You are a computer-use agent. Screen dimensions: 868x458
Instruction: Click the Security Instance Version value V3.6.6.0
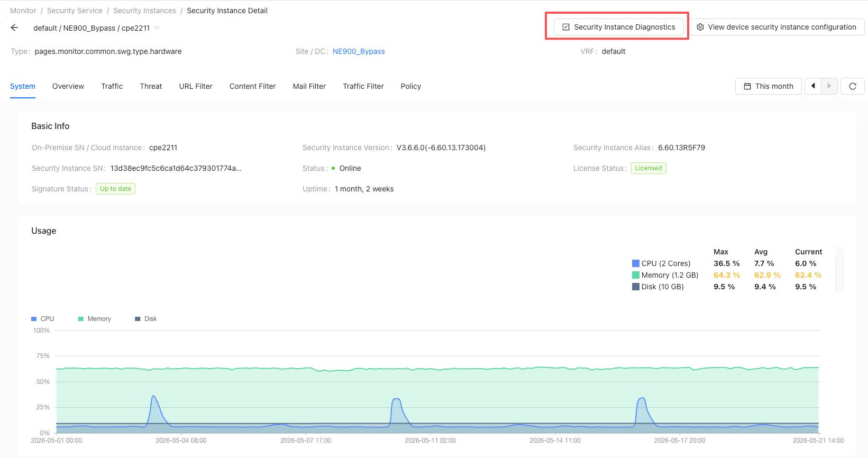tap(441, 148)
